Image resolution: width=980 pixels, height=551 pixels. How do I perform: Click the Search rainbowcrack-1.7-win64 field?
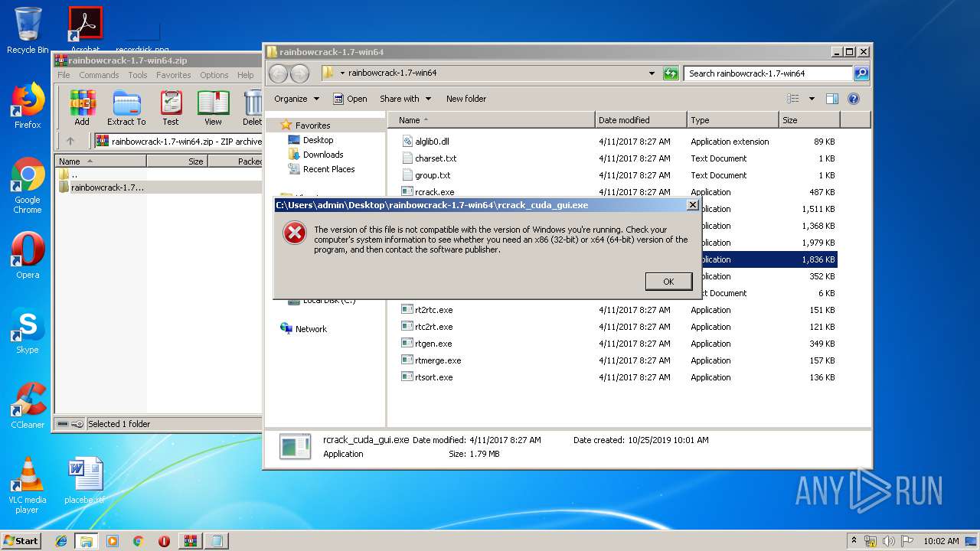[x=769, y=73]
